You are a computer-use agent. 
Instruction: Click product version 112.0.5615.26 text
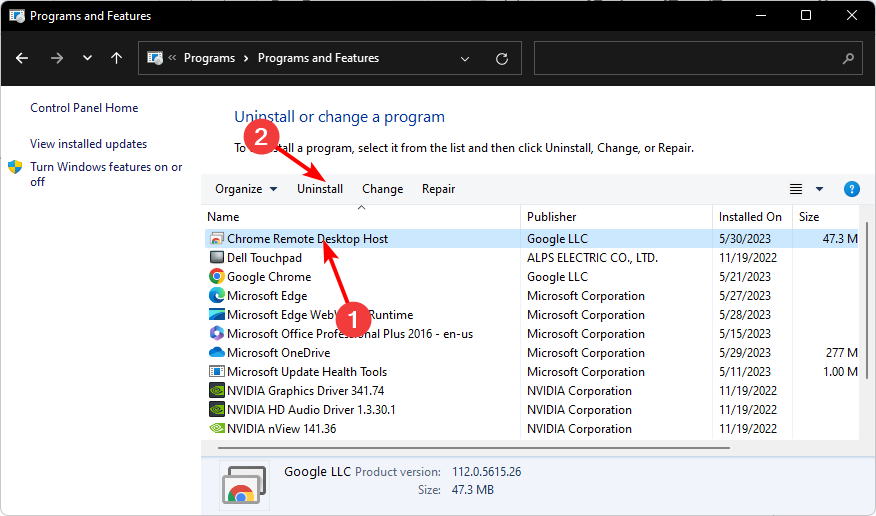coord(487,472)
